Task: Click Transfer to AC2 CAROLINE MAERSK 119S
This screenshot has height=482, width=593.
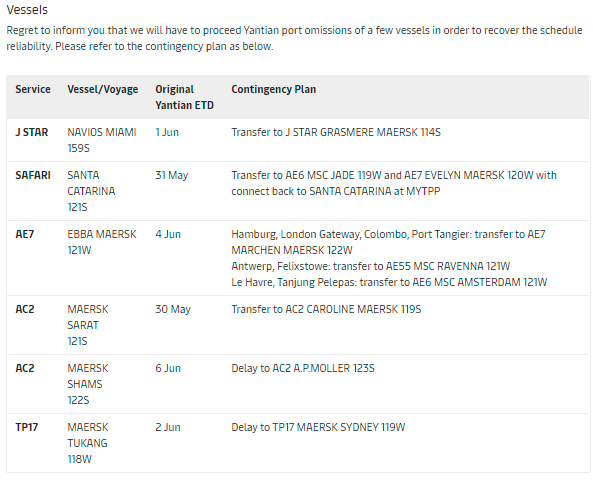Action: (326, 309)
